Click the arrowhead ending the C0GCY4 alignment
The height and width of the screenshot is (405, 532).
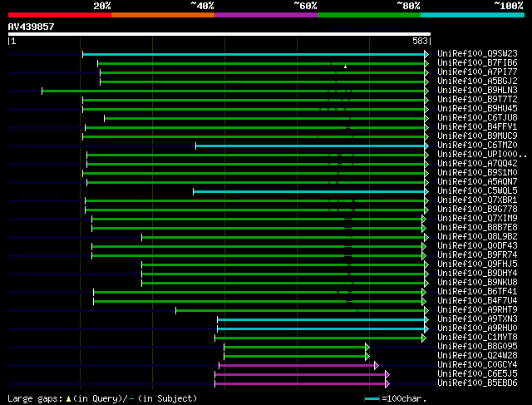[x=377, y=366]
